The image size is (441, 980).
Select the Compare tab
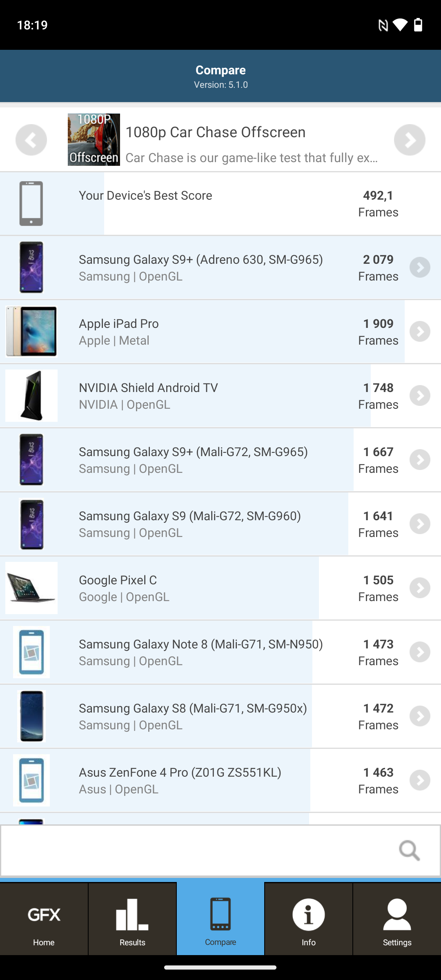tap(220, 919)
